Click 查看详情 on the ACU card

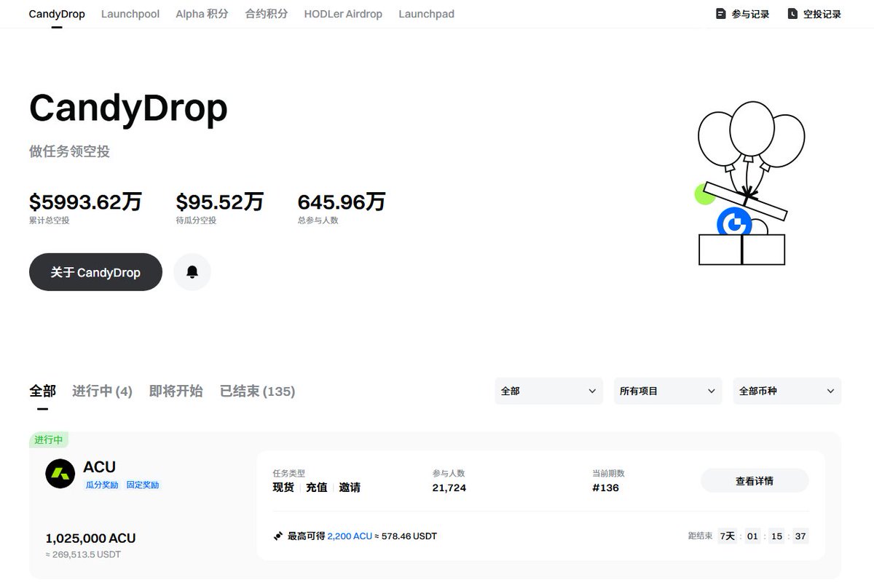pos(755,480)
